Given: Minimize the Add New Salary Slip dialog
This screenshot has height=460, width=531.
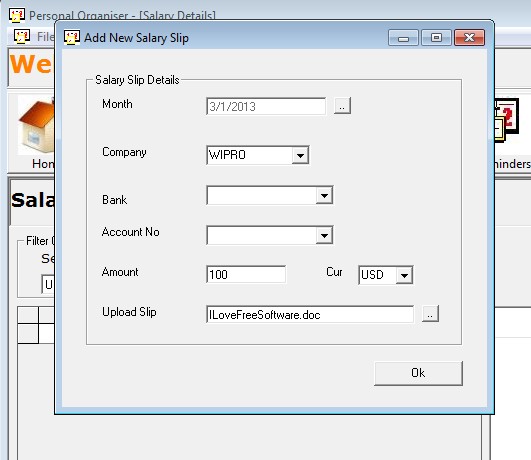Looking at the screenshot, I should point(403,38).
